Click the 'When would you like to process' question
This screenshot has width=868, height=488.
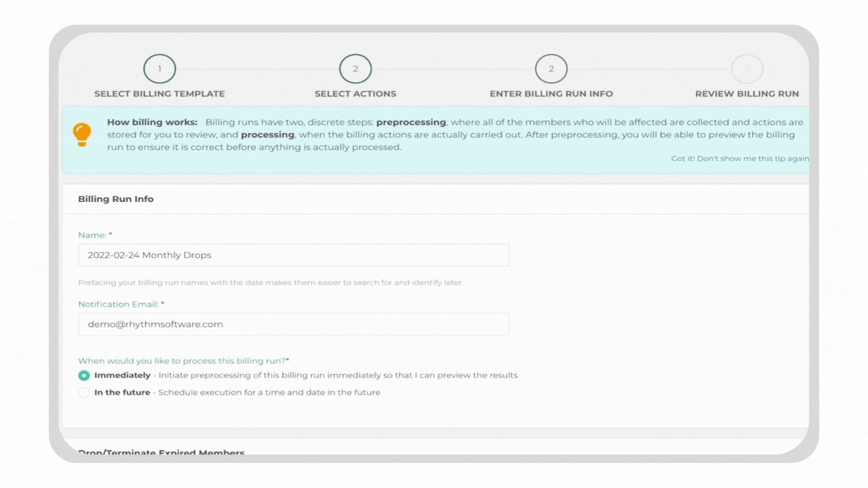point(183,361)
